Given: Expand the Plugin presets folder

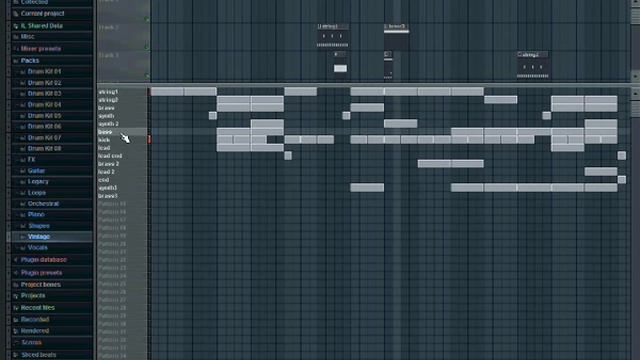Looking at the screenshot, I should pos(41,273).
